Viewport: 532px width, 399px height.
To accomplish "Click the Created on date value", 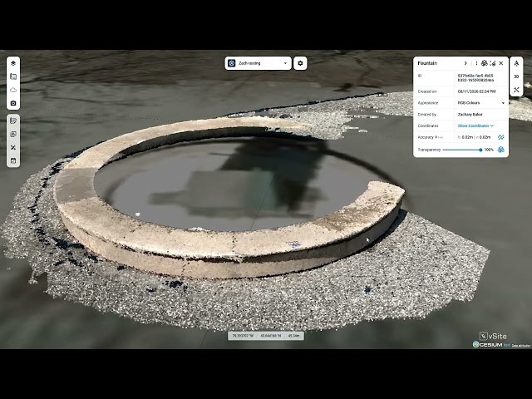I will pos(476,91).
